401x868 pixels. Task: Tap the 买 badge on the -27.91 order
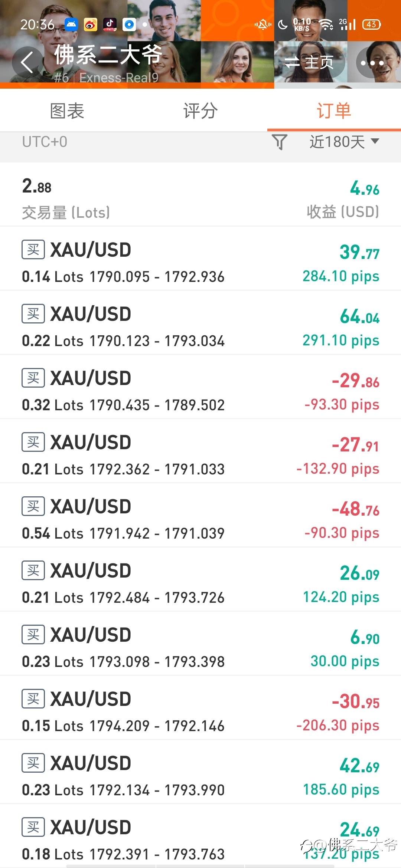pos(33,442)
